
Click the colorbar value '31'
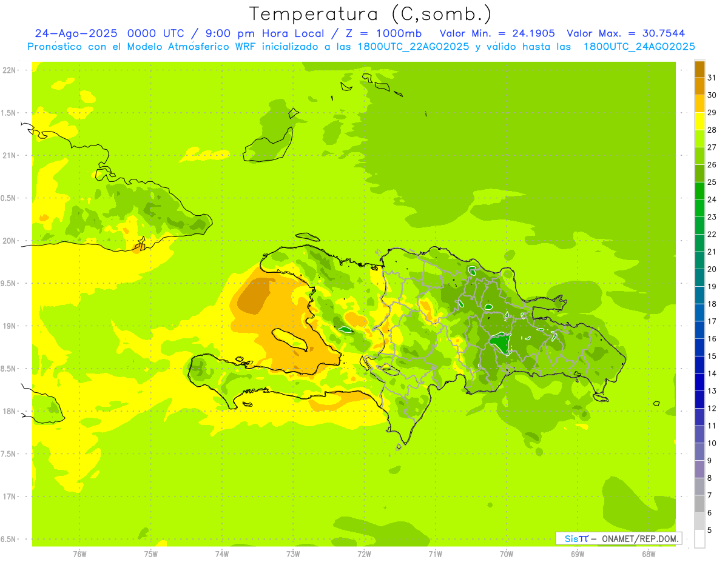(712, 78)
